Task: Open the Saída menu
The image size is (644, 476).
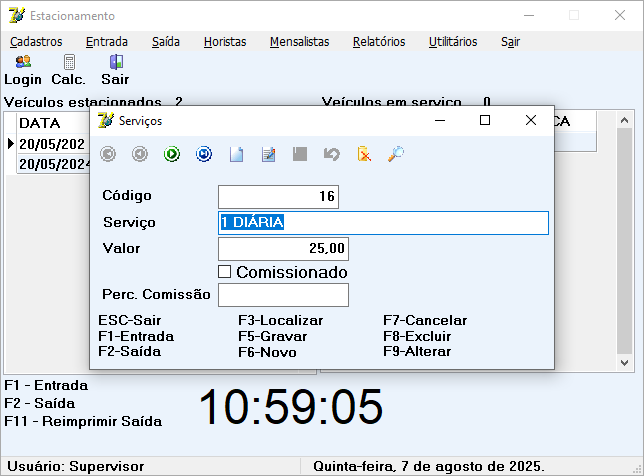Action: pyautogui.click(x=166, y=42)
